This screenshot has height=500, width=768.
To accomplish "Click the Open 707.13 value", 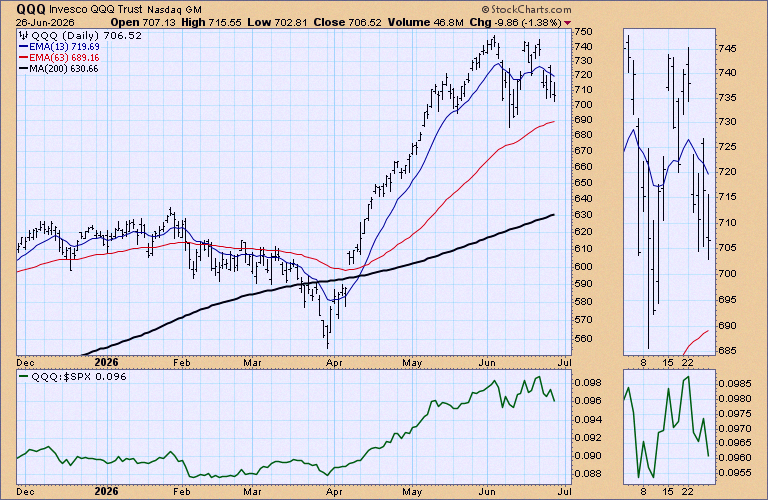I will click(x=143, y=23).
